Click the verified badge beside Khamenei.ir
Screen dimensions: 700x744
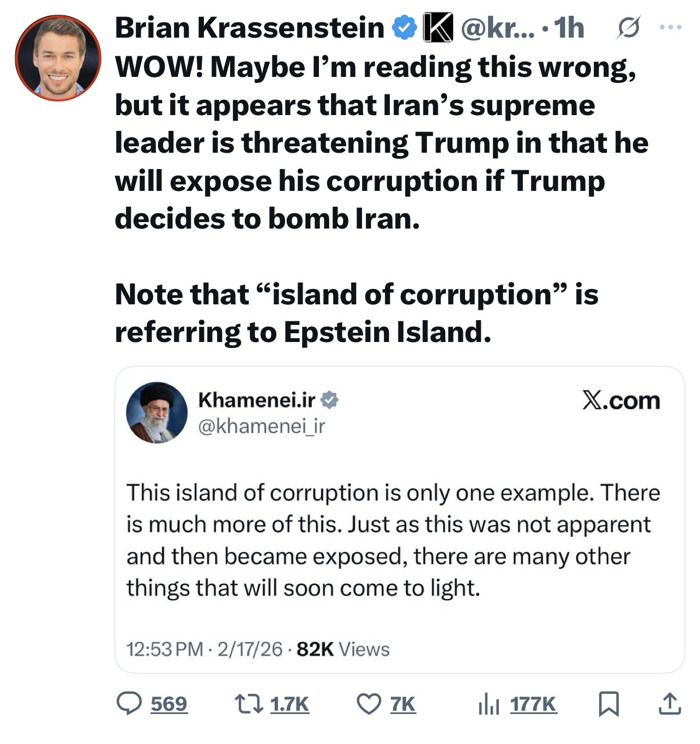pos(329,400)
